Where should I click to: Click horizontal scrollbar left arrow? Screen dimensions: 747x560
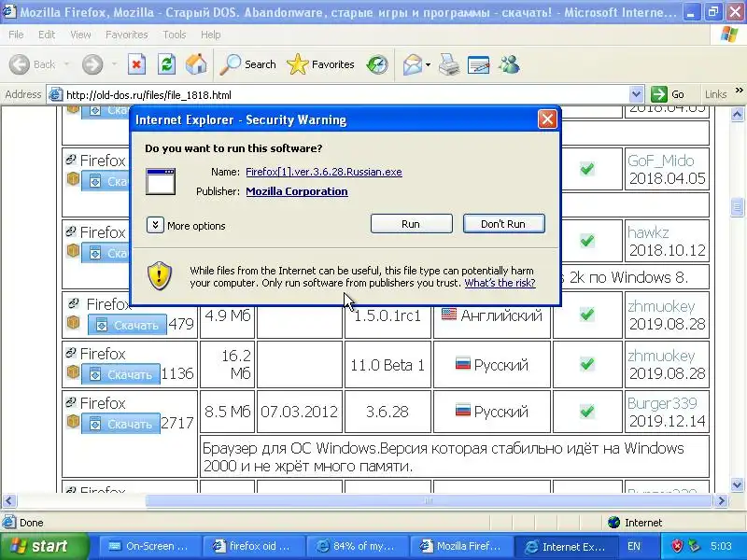coord(9,500)
